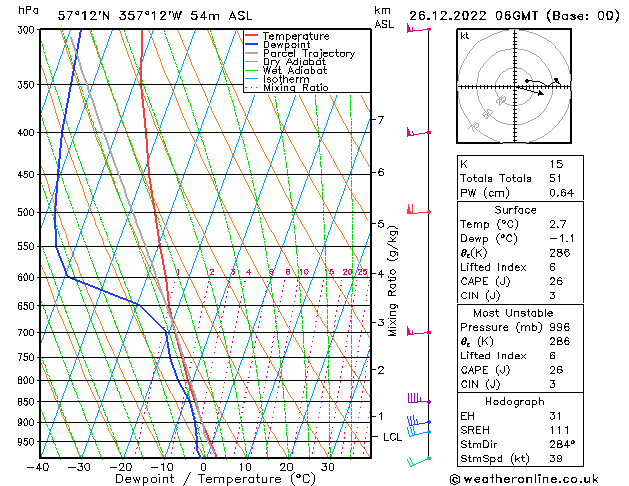Click the 500 hPa pressure axis label

coord(26,212)
